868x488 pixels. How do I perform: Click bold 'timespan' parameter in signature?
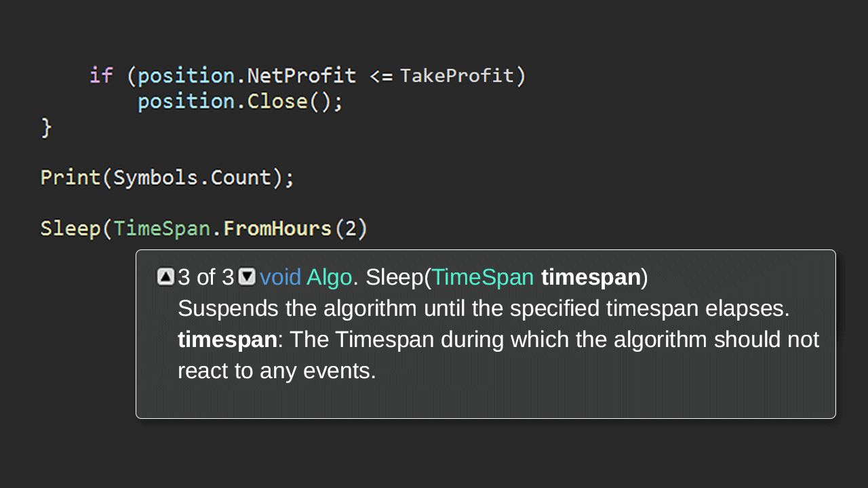coord(591,277)
